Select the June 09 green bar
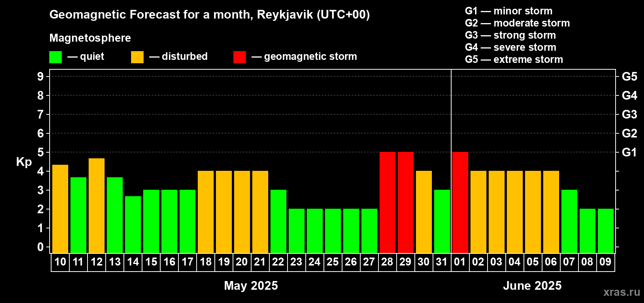Screen dimensions: 644x303 pos(606,231)
